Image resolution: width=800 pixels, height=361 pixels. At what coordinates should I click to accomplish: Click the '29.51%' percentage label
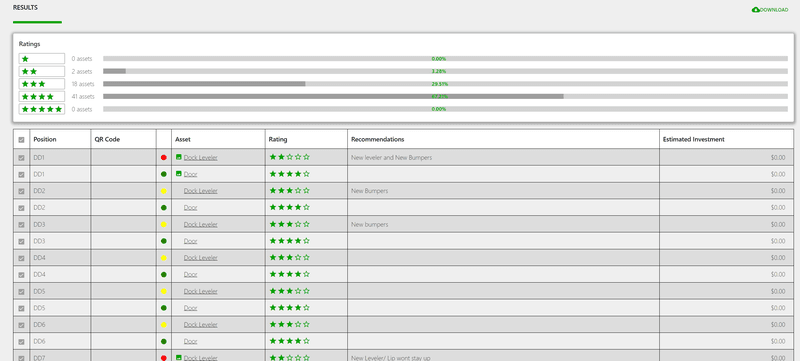[x=440, y=84]
